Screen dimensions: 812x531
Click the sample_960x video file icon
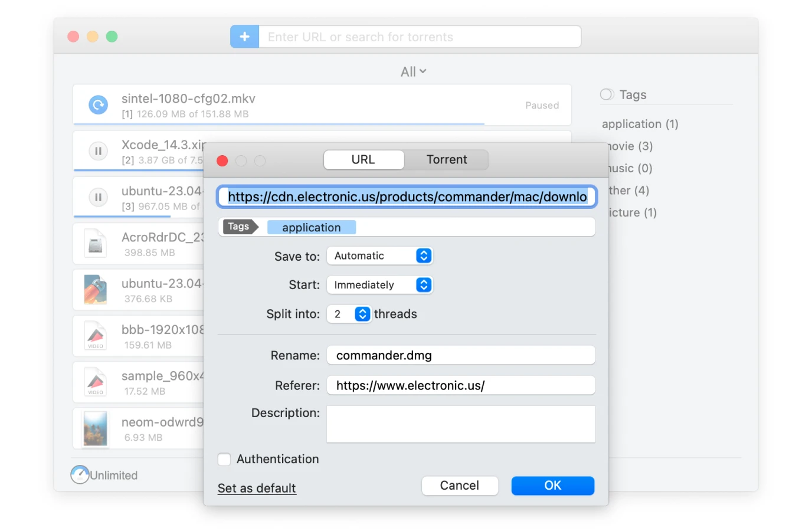click(x=96, y=382)
